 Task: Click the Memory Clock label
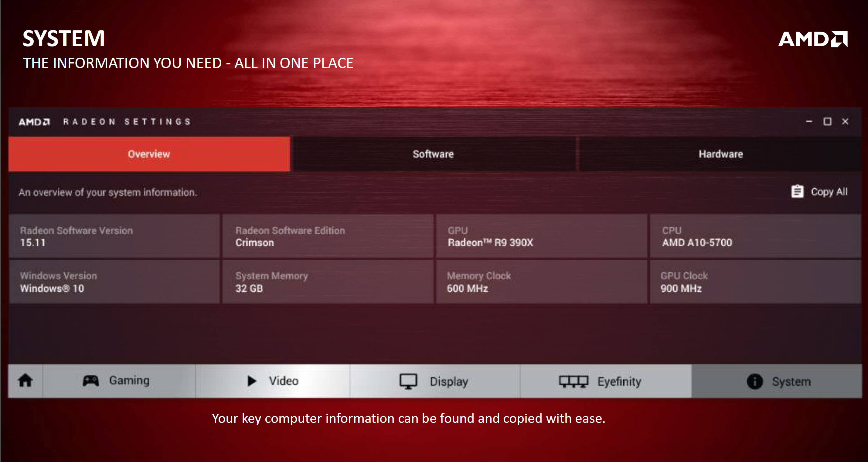tap(479, 276)
